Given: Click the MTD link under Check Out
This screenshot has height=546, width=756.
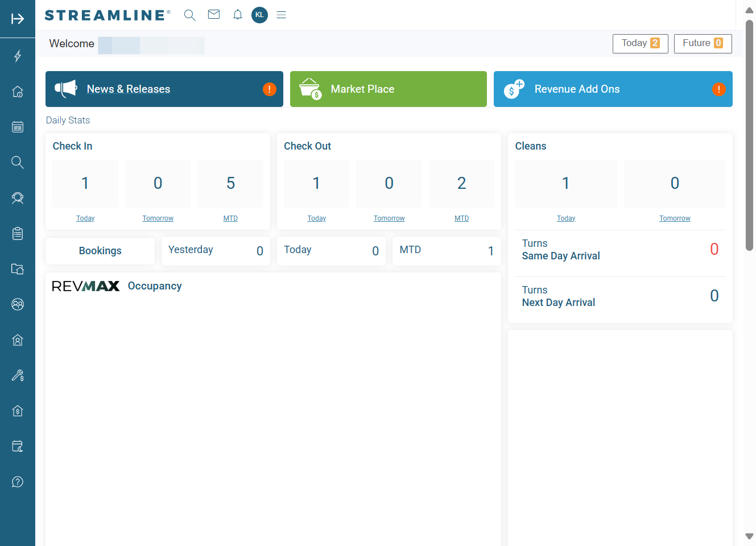Looking at the screenshot, I should [x=462, y=218].
